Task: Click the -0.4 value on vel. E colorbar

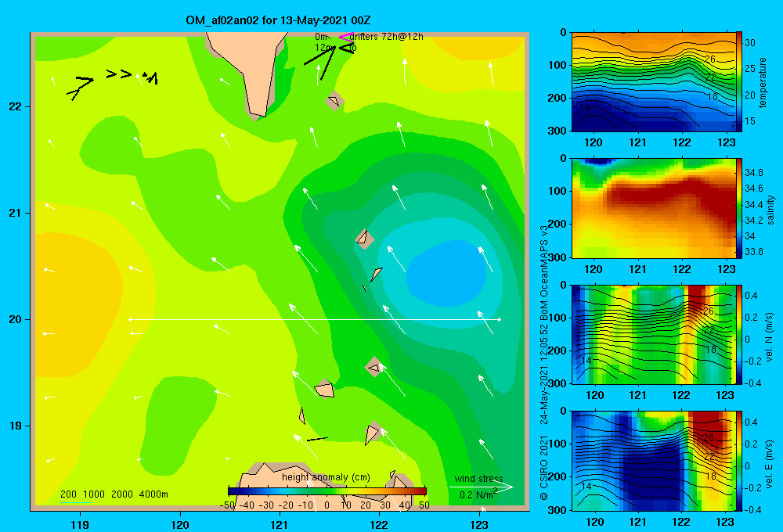Action: coord(752,509)
